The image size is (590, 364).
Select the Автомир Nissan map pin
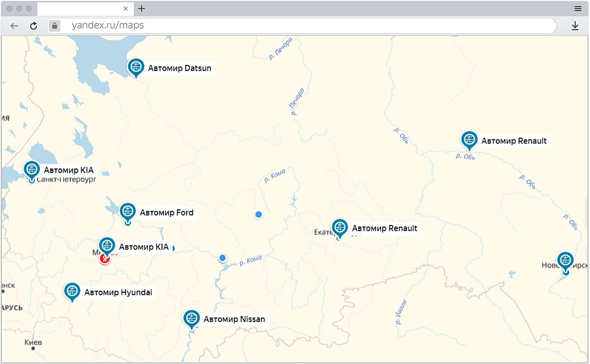pyautogui.click(x=191, y=319)
